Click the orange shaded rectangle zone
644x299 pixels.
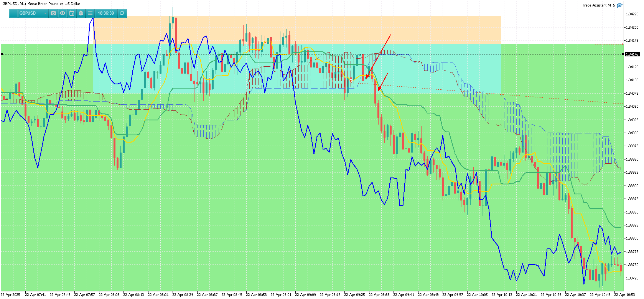click(297, 30)
